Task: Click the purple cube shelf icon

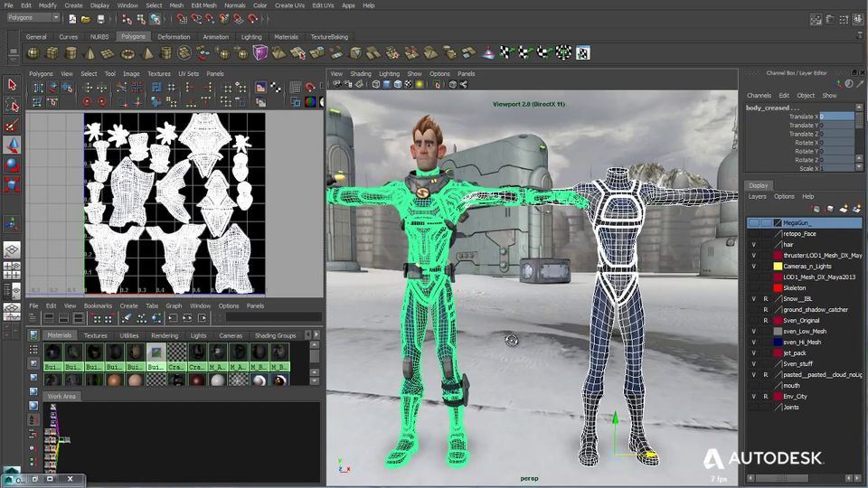Action: (x=260, y=52)
